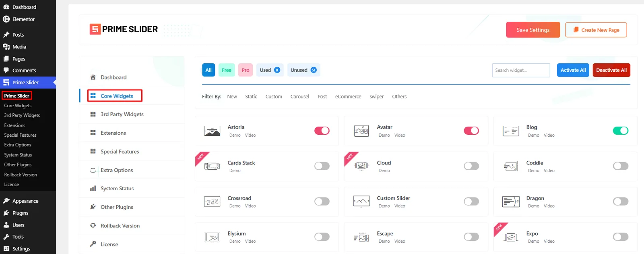The image size is (644, 254).
Task: Select the Free filter tab
Action: 227,70
